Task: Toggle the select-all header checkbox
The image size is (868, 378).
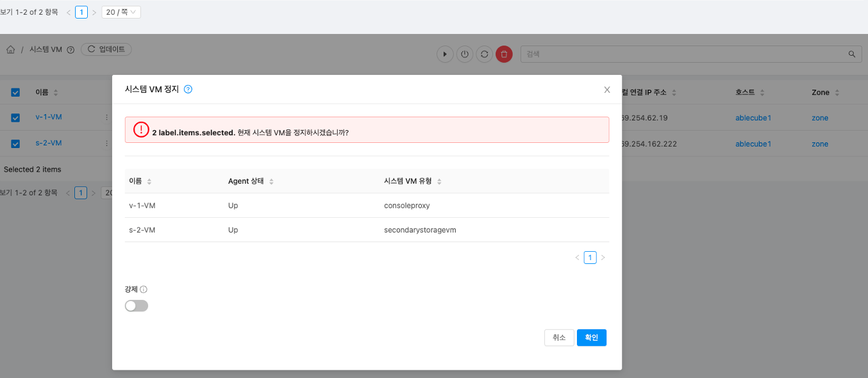Action: [15, 93]
